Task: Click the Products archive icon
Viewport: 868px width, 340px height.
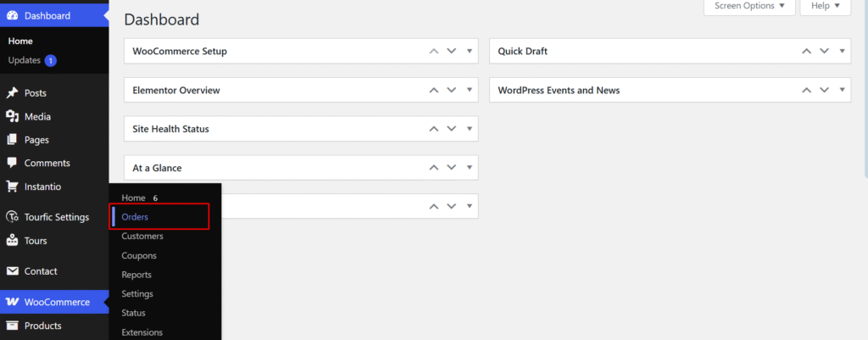Action: 12,326
